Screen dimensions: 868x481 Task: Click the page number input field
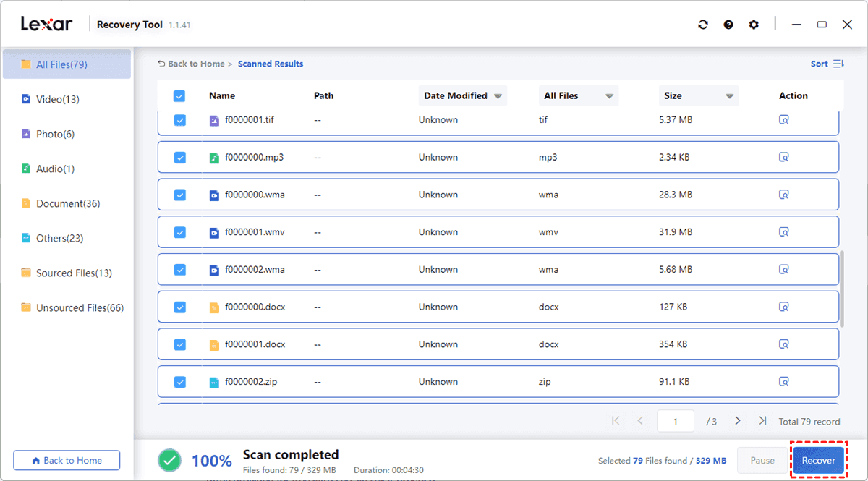tap(675, 421)
